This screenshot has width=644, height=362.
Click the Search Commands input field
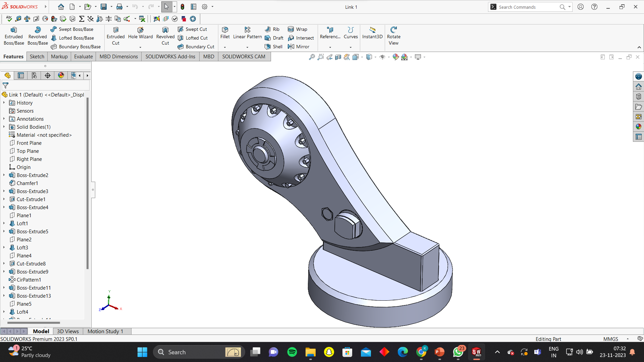[527, 7]
